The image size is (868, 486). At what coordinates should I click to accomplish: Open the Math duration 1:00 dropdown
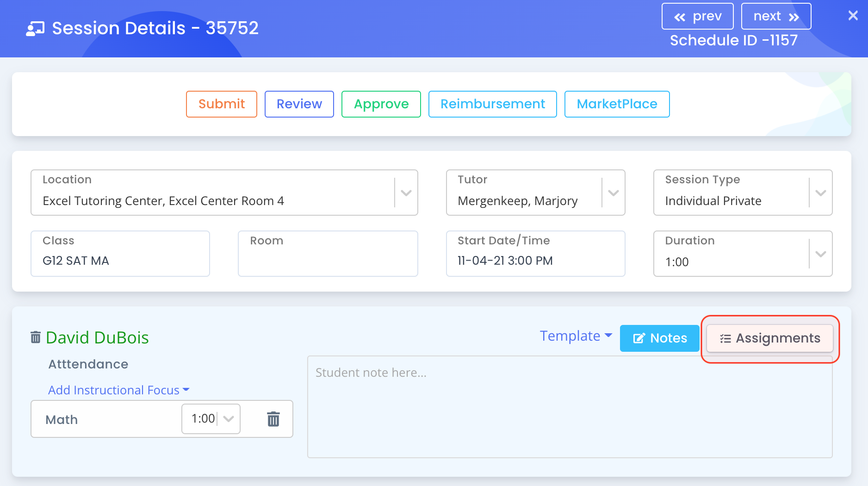pos(211,419)
